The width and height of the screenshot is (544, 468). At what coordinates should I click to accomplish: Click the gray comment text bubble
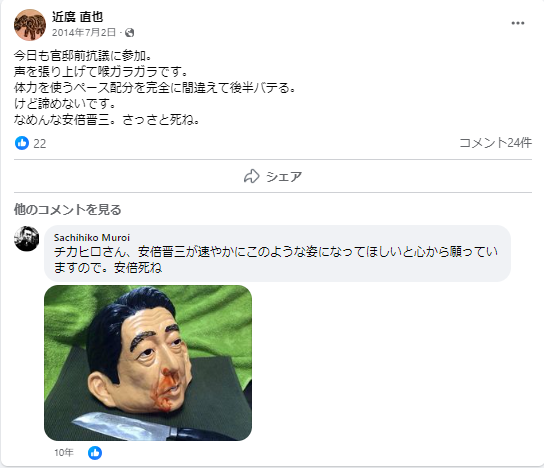pyautogui.click(x=278, y=253)
